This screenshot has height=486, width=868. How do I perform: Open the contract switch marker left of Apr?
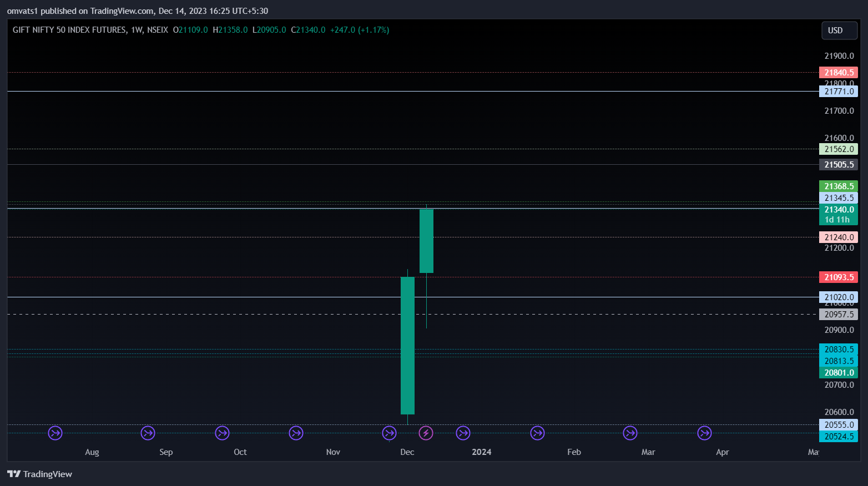coord(704,433)
